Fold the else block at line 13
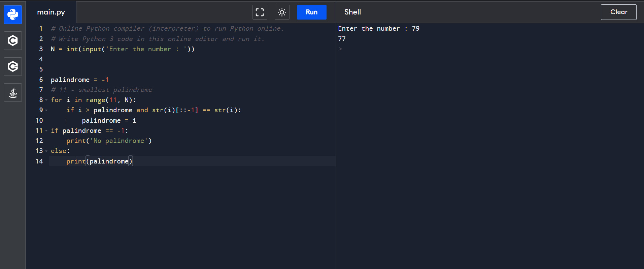This screenshot has width=644, height=269. click(46, 151)
